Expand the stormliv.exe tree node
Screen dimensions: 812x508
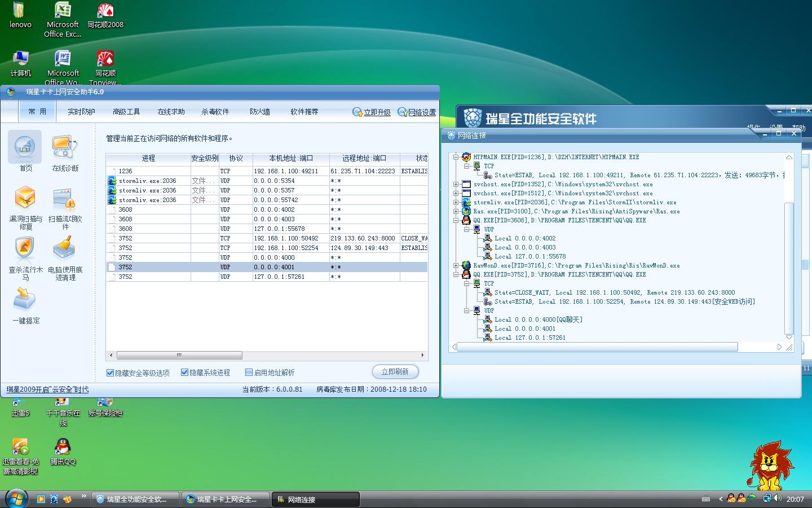point(456,202)
